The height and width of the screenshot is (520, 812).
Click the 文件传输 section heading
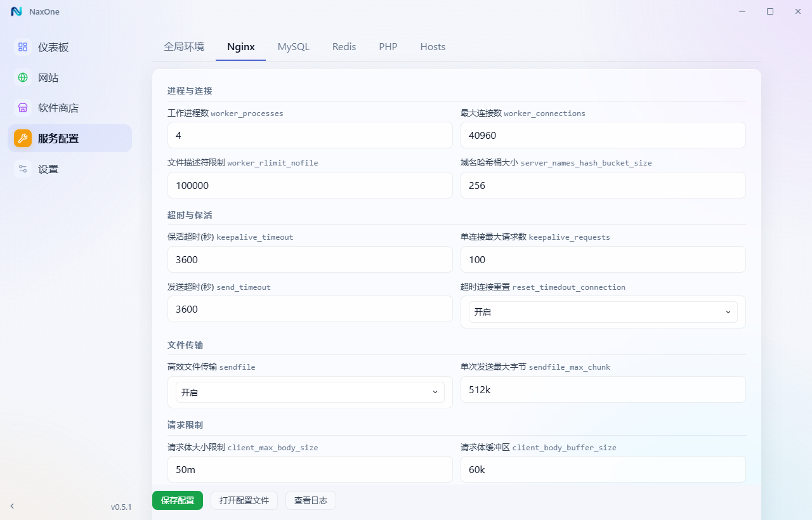[185, 345]
